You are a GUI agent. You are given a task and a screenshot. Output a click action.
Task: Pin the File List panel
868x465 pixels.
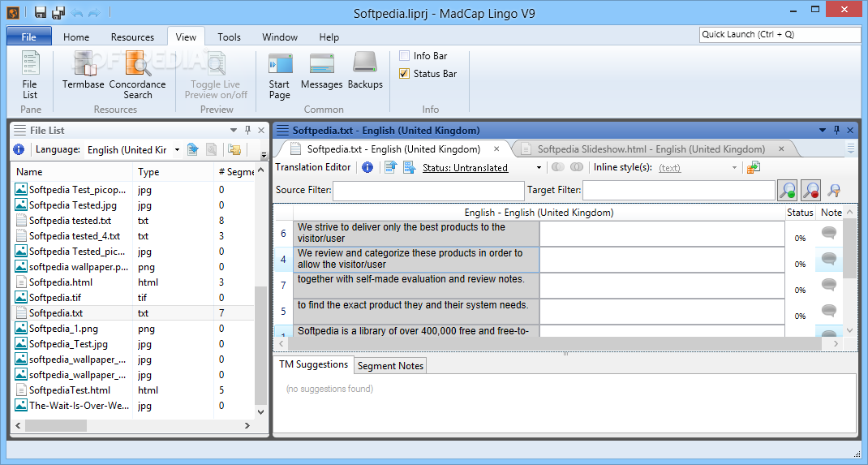(248, 130)
